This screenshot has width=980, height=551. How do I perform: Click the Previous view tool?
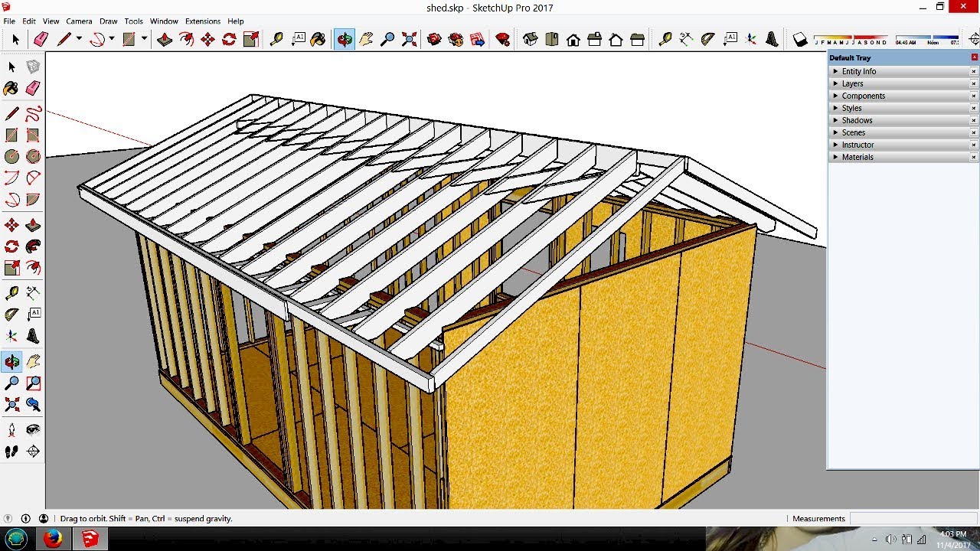pyautogui.click(x=33, y=404)
